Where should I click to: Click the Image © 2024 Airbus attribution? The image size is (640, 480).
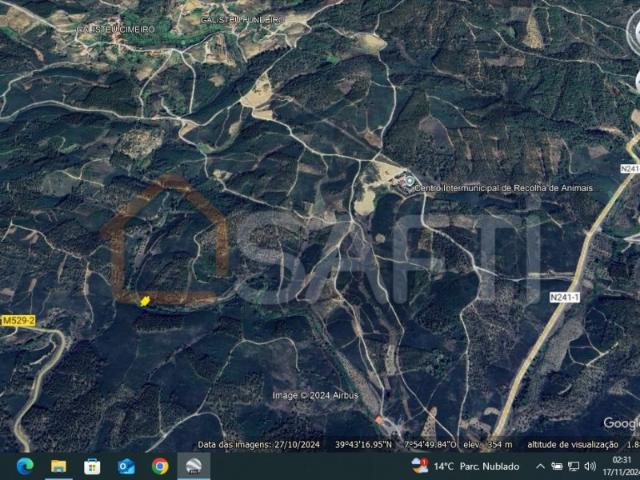(315, 395)
